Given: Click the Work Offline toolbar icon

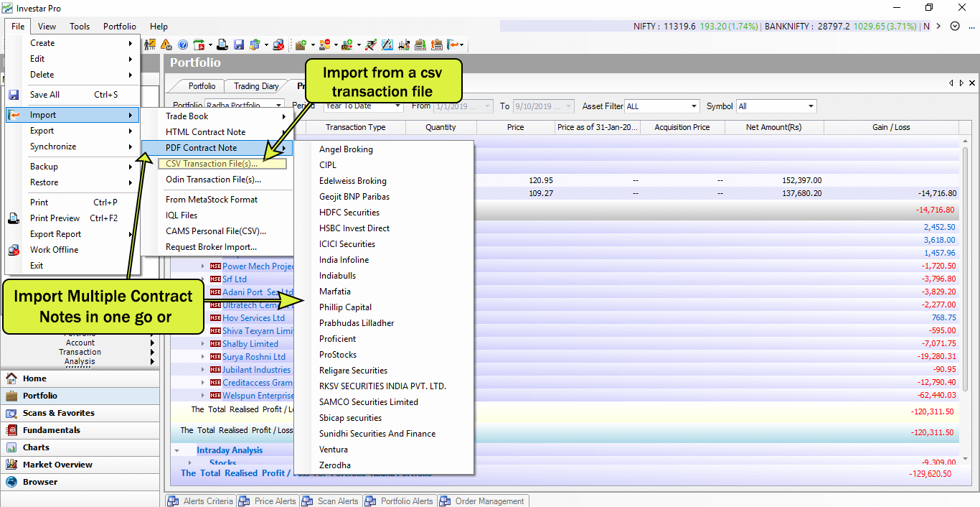Looking at the screenshot, I should (278, 45).
